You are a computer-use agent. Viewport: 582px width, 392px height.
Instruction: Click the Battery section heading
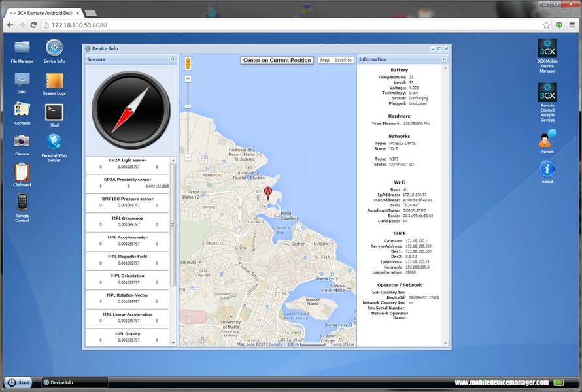coord(399,70)
